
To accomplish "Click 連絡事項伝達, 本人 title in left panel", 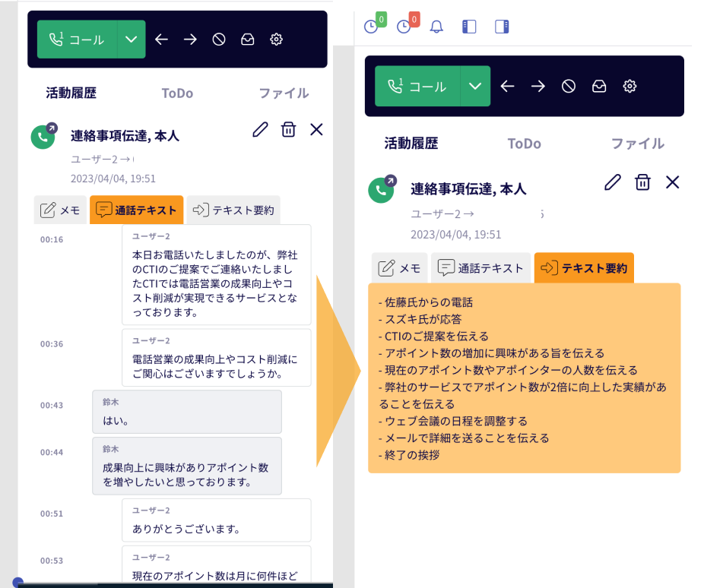I will tap(125, 136).
